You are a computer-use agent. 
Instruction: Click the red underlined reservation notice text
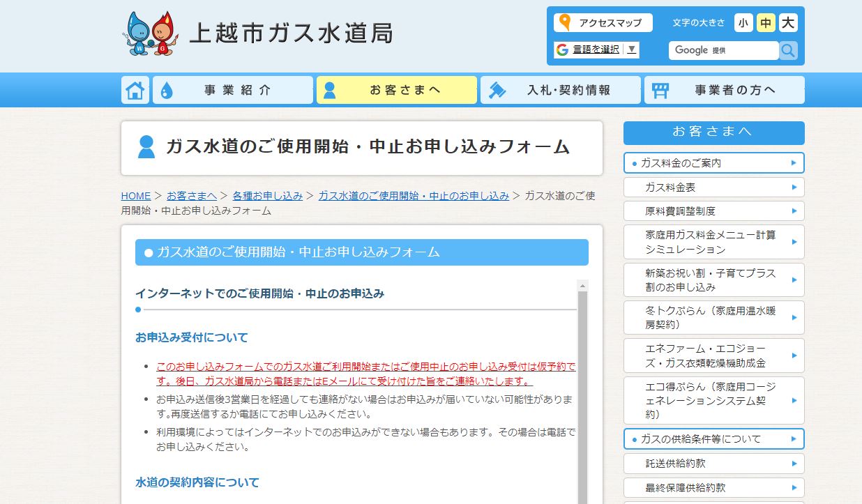coord(366,374)
